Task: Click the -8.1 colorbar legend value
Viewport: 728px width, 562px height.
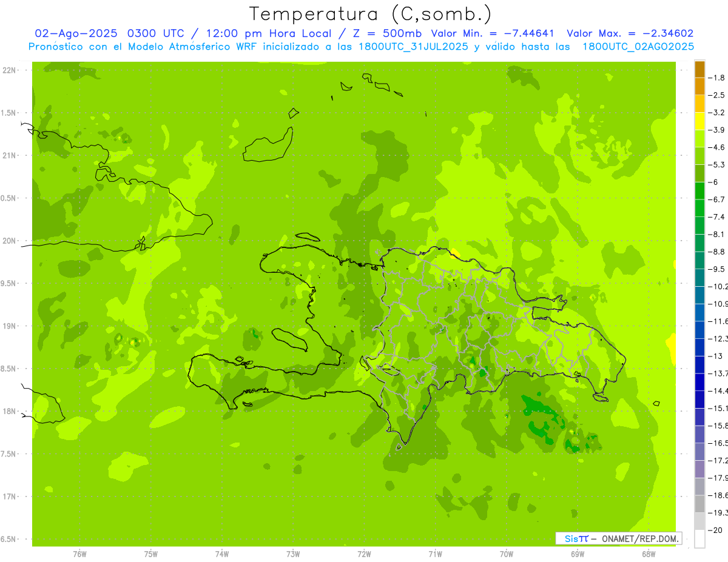Action: tap(716, 235)
